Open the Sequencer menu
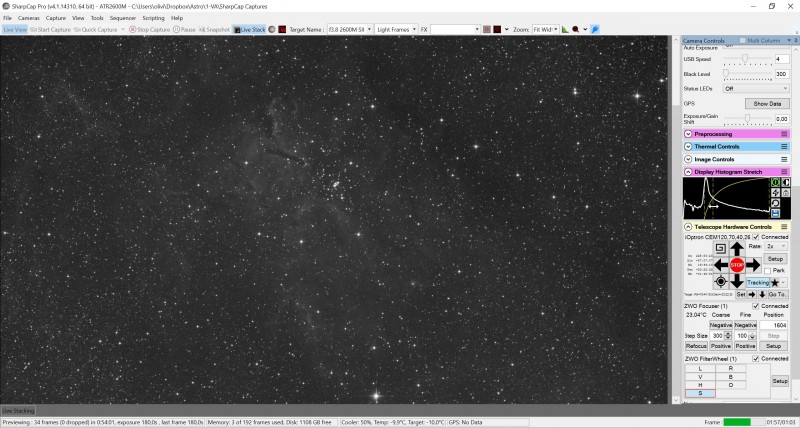Screen dimensions: 800x428 pos(123,18)
